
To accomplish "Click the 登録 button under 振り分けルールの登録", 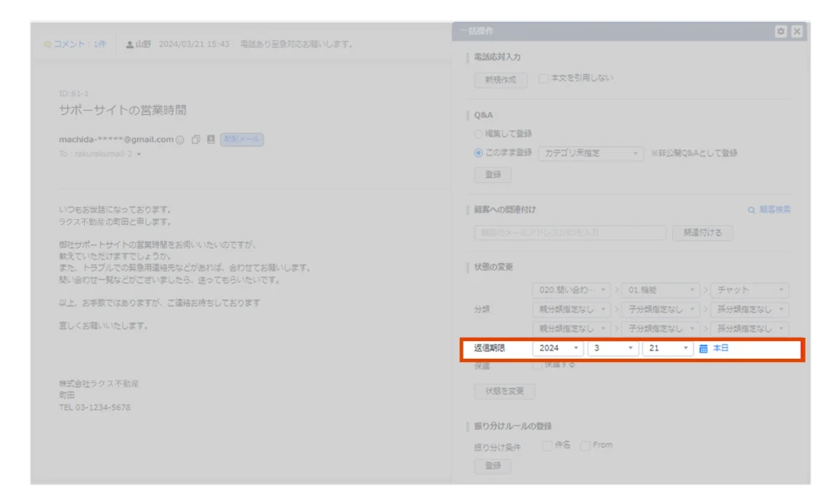I will pos(492,466).
